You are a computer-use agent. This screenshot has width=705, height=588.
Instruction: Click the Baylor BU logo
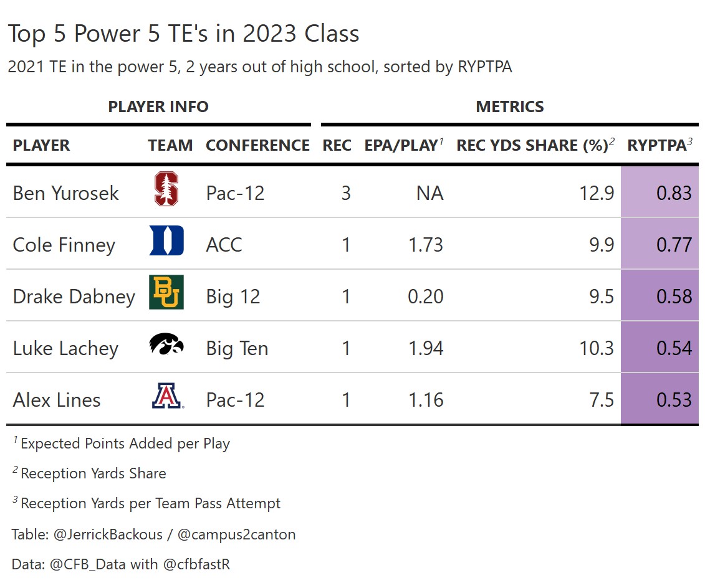point(166,293)
